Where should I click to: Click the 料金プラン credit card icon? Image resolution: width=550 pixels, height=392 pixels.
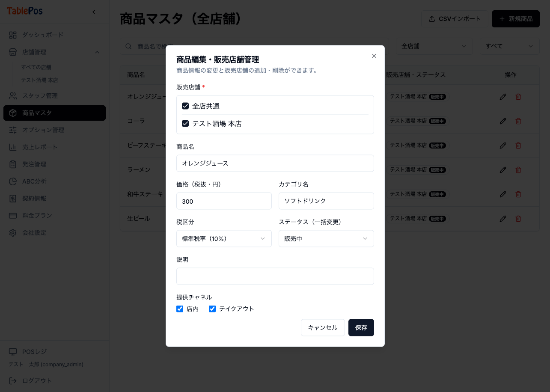(x=13, y=216)
